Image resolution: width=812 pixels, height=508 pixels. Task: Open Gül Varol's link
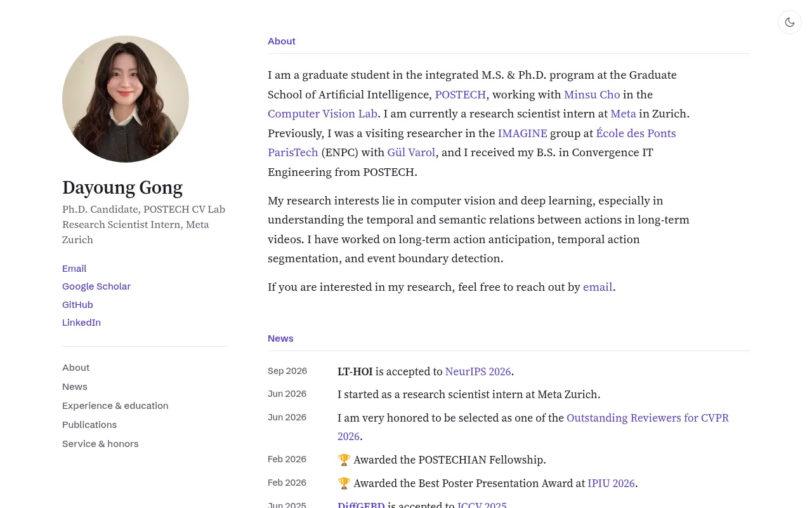click(x=412, y=152)
